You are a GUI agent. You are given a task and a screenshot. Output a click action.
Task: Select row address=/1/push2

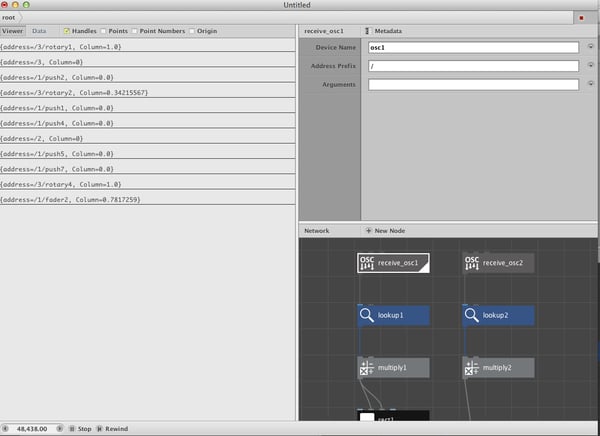(147, 77)
